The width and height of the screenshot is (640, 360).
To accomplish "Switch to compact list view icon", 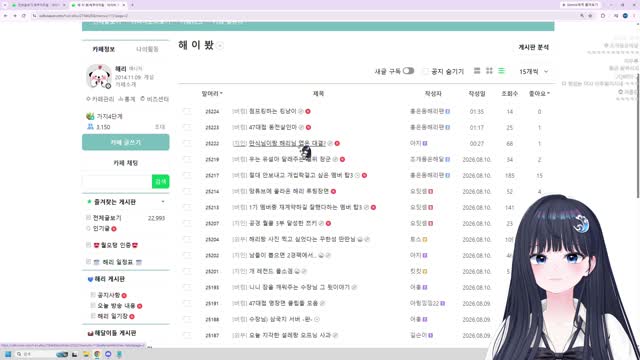I will [x=501, y=71].
